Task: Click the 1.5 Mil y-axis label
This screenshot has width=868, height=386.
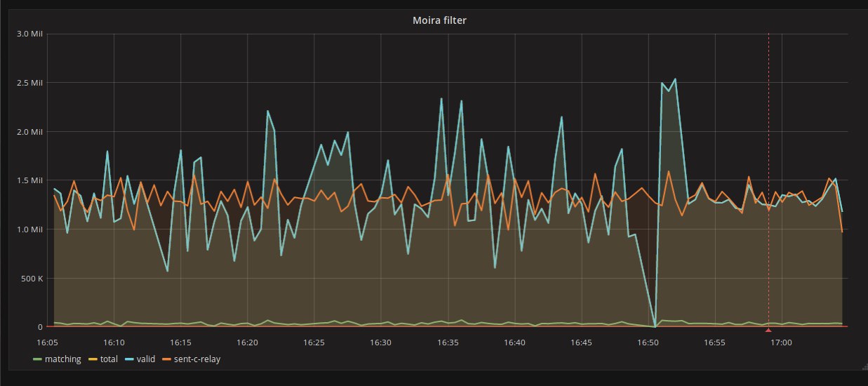Action: [30, 180]
